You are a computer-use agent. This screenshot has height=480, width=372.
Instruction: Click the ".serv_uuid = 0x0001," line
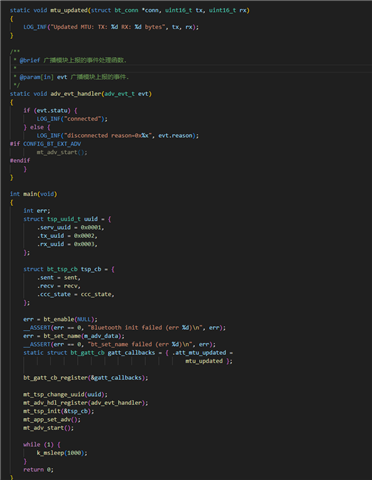coord(71,227)
